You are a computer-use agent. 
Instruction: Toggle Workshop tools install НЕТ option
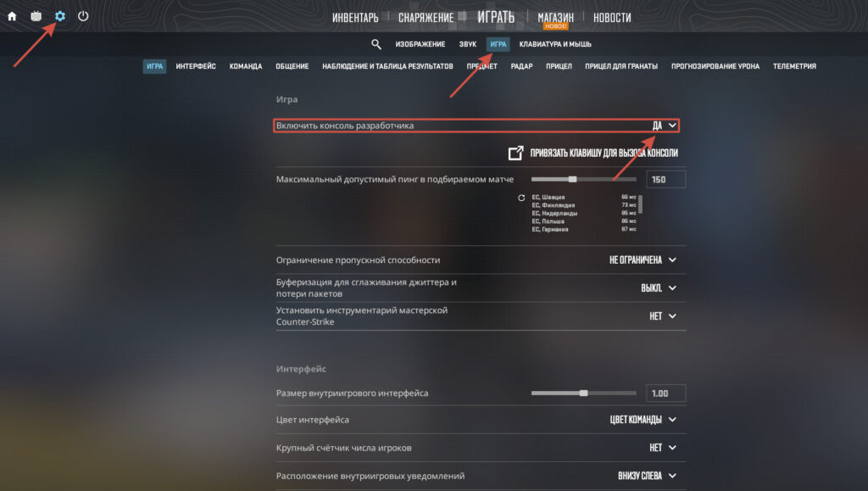coord(663,316)
